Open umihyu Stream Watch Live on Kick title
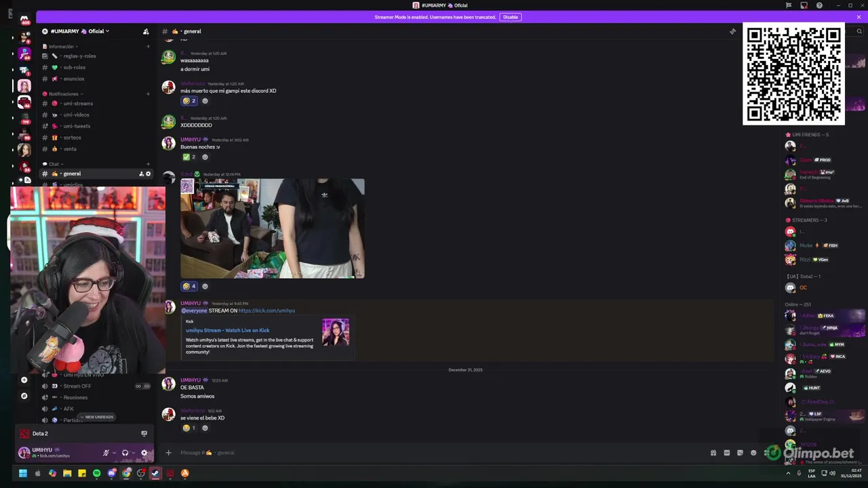Image resolution: width=868 pixels, height=488 pixels. [x=227, y=331]
